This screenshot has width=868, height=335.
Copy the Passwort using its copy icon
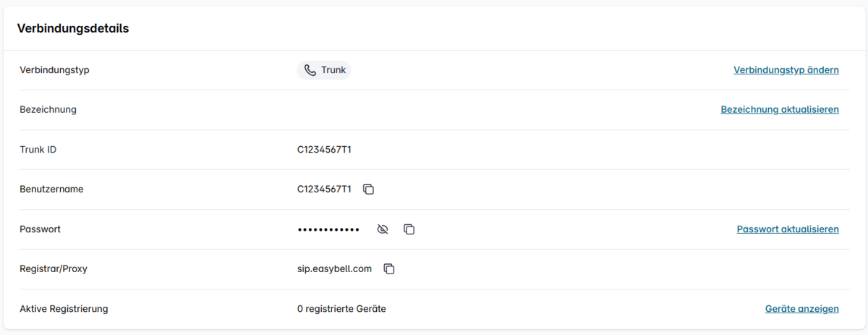coord(409,229)
